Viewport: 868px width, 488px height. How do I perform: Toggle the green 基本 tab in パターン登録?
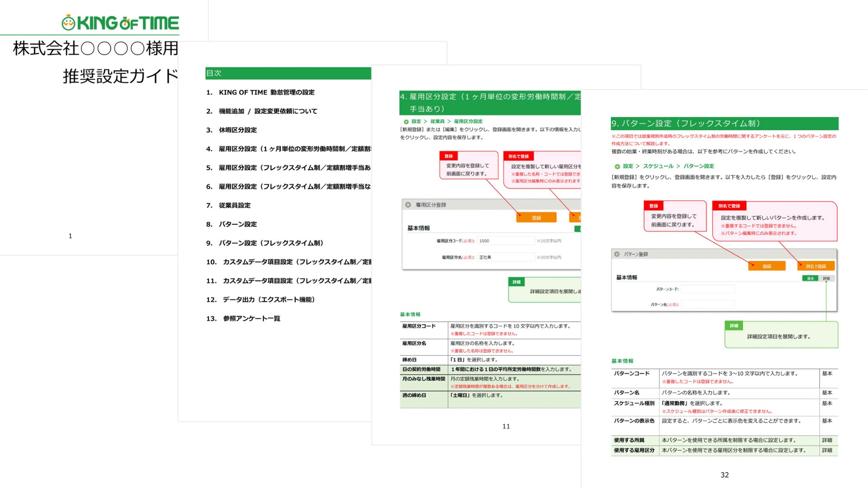810,278
